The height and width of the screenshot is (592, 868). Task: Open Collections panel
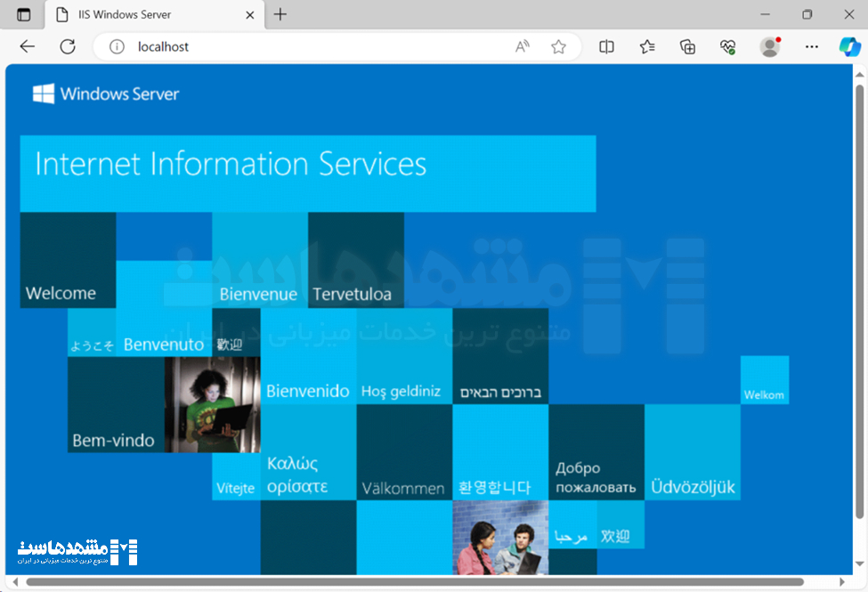point(687,46)
